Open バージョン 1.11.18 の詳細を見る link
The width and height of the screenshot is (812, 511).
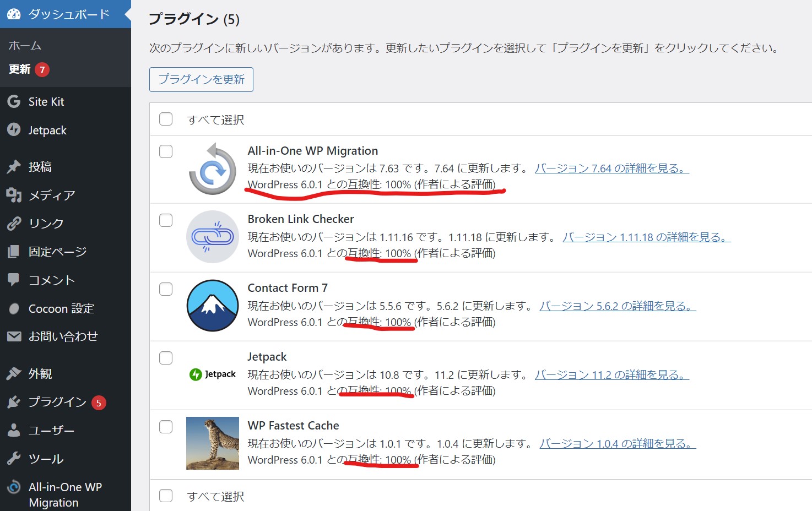click(647, 237)
